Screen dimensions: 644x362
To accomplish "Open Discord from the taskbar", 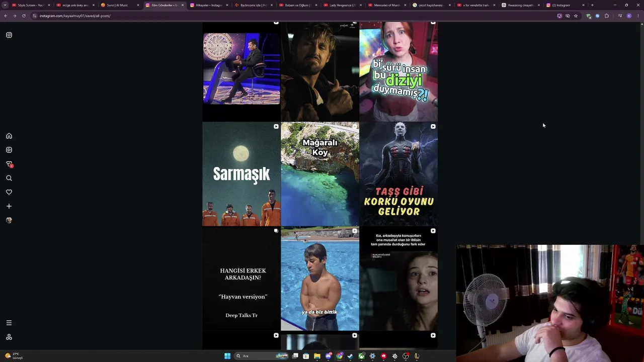I will tap(328, 356).
